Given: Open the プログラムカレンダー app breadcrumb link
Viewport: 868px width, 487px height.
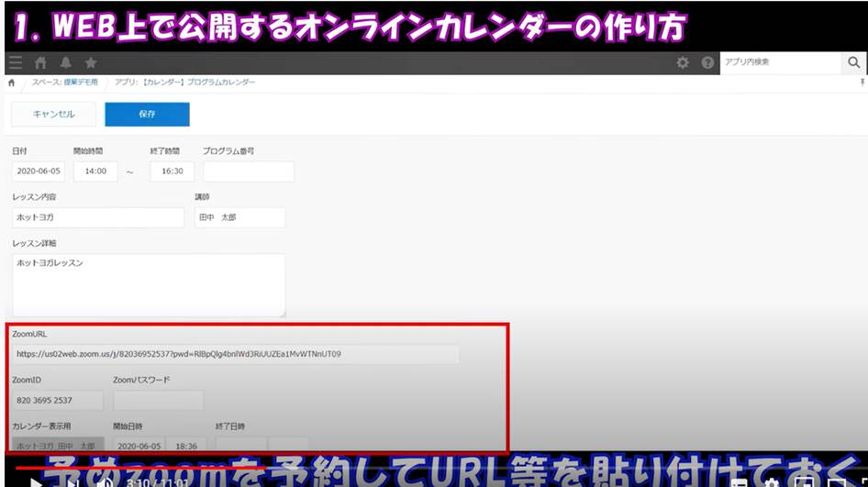Looking at the screenshot, I should coord(185,82).
